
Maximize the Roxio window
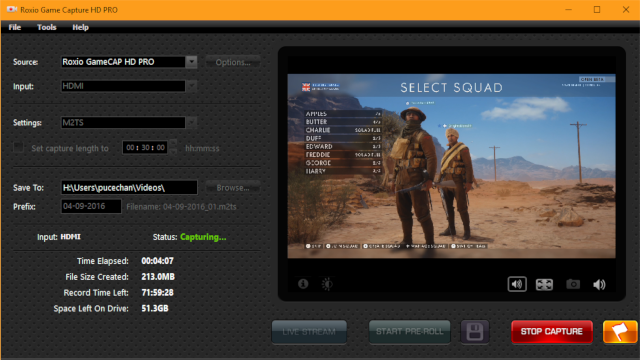597,9
